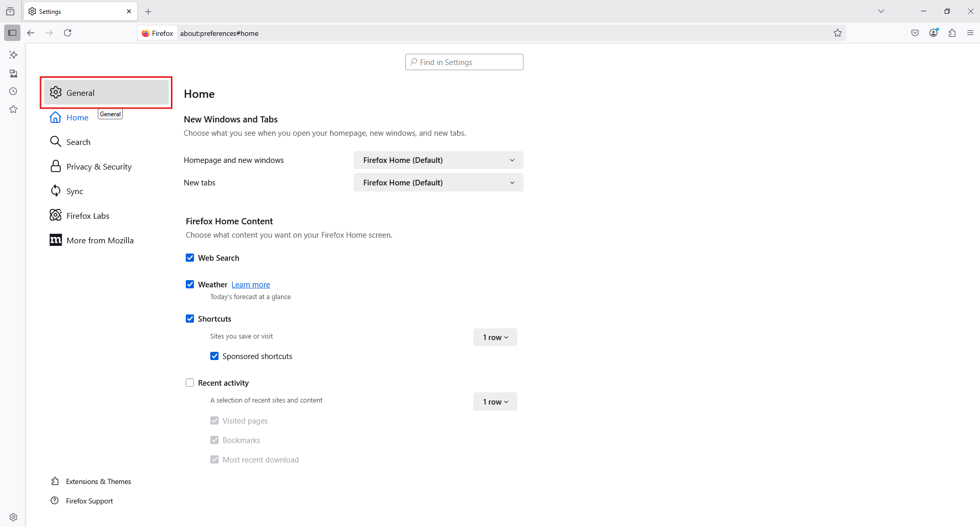Open the Pocket save icon in toolbar
The height and width of the screenshot is (527, 980).
click(x=915, y=33)
